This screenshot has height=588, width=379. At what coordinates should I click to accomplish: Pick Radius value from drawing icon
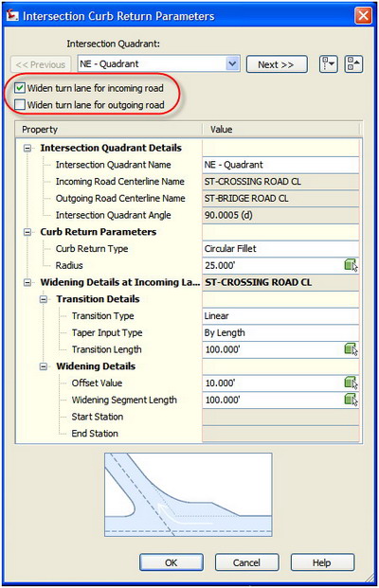(x=351, y=265)
